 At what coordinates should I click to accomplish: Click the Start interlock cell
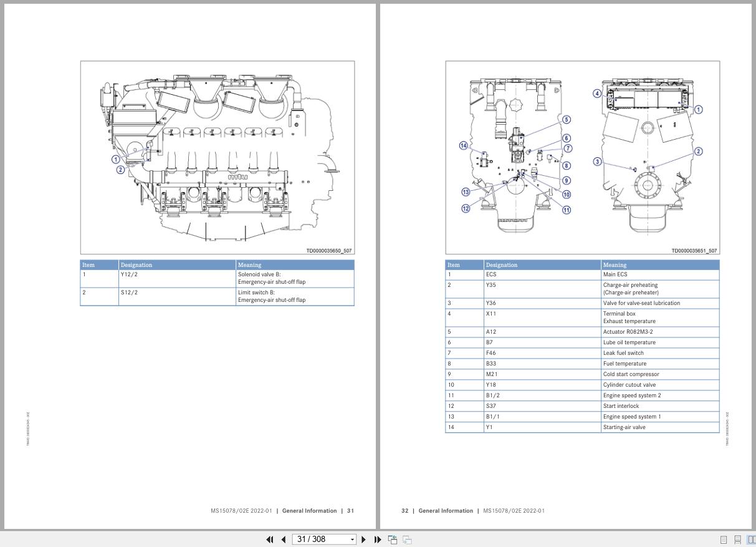[660, 406]
